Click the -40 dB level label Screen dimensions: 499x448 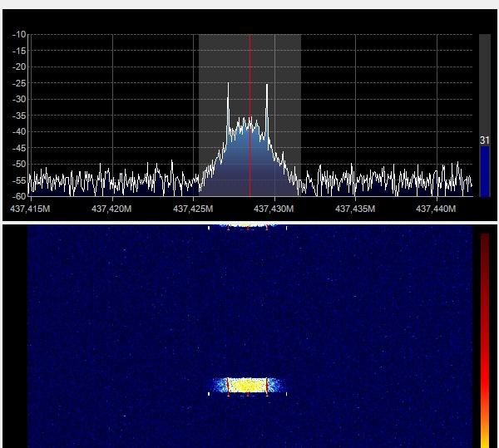[19, 131]
